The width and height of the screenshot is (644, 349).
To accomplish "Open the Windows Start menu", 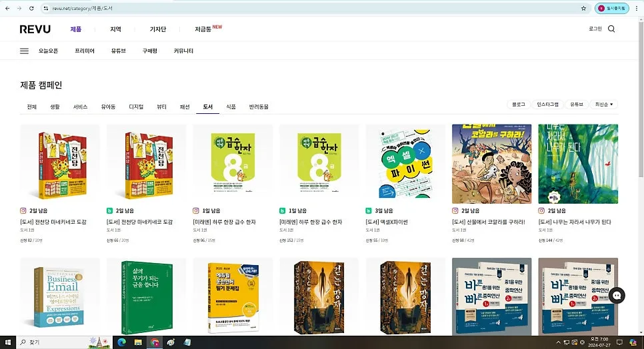I will click(7, 342).
